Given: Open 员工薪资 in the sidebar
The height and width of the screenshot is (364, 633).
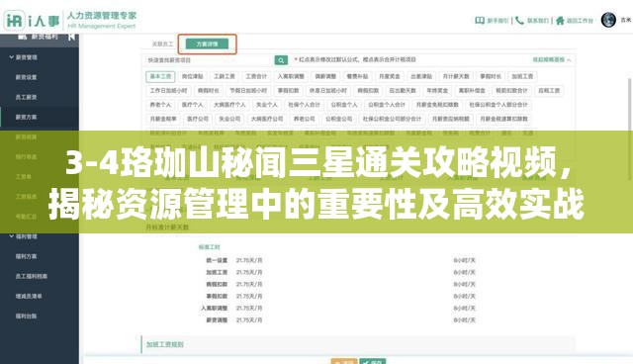Looking at the screenshot, I should pos(27,97).
